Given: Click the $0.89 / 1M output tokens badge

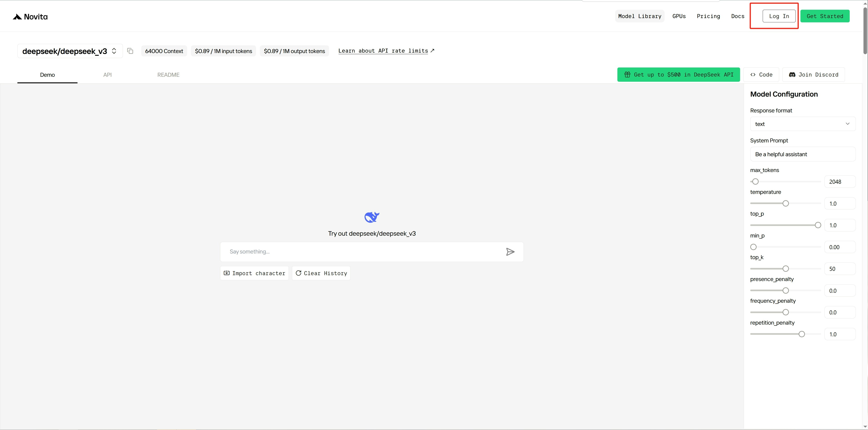Looking at the screenshot, I should (294, 51).
